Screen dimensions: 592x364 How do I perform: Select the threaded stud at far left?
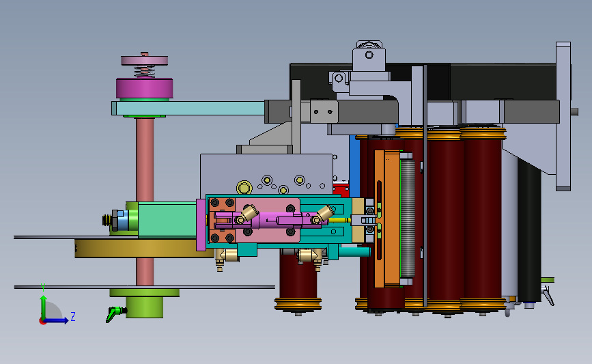pyautogui.click(x=107, y=220)
